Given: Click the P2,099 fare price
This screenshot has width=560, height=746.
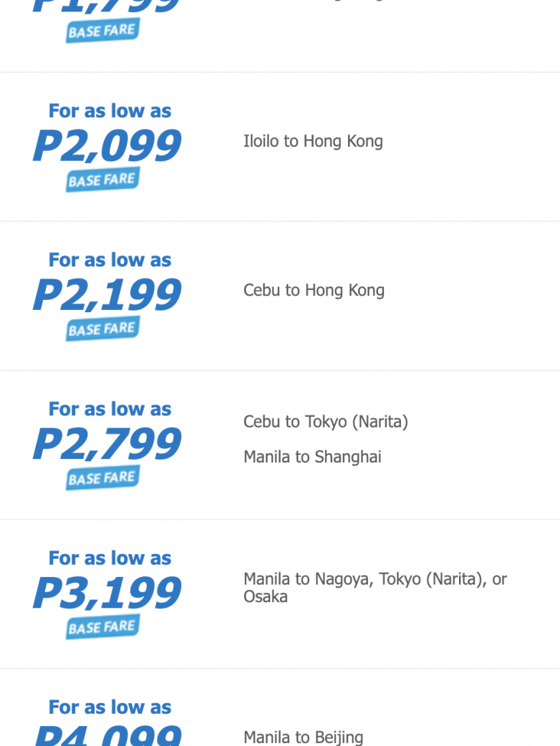Looking at the screenshot, I should [x=107, y=146].
